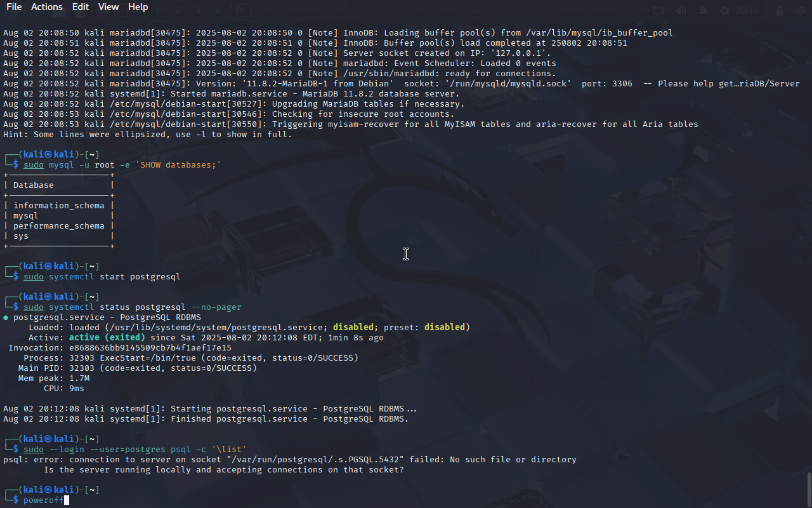Click the 'Buffer pool(s) load completed' line
This screenshot has width=812, height=508.
315,43
